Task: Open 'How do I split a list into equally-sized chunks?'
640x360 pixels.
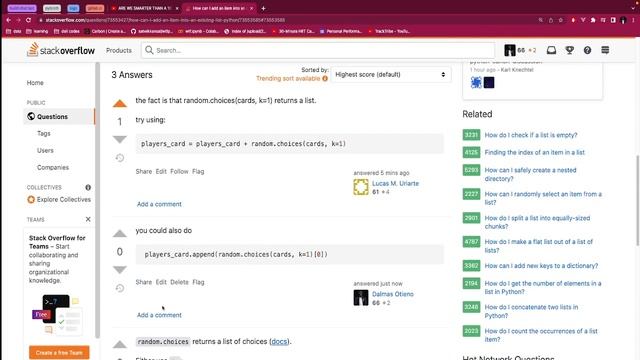Action: click(x=537, y=222)
